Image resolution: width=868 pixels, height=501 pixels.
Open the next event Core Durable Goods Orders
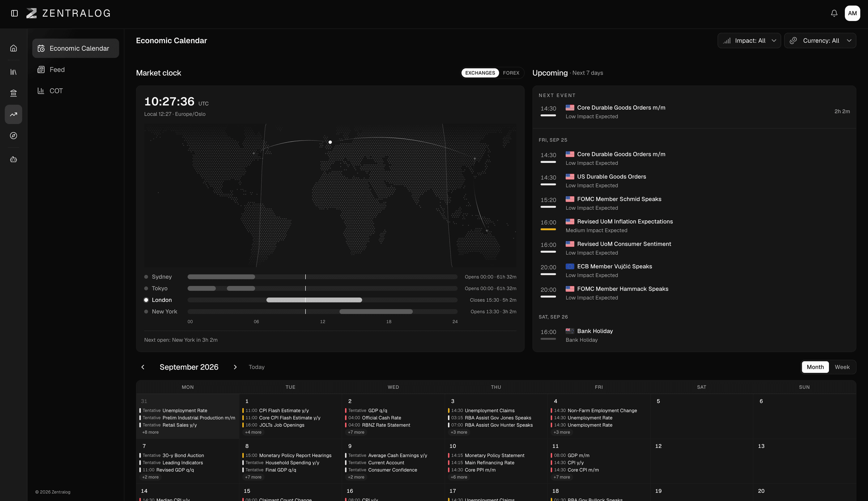pos(694,111)
